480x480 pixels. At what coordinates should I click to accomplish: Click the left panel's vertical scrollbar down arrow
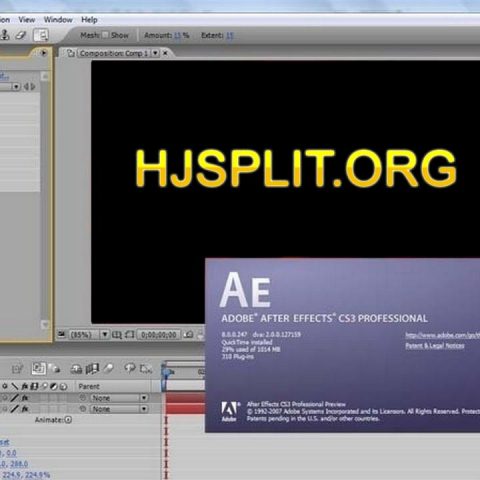(x=44, y=324)
